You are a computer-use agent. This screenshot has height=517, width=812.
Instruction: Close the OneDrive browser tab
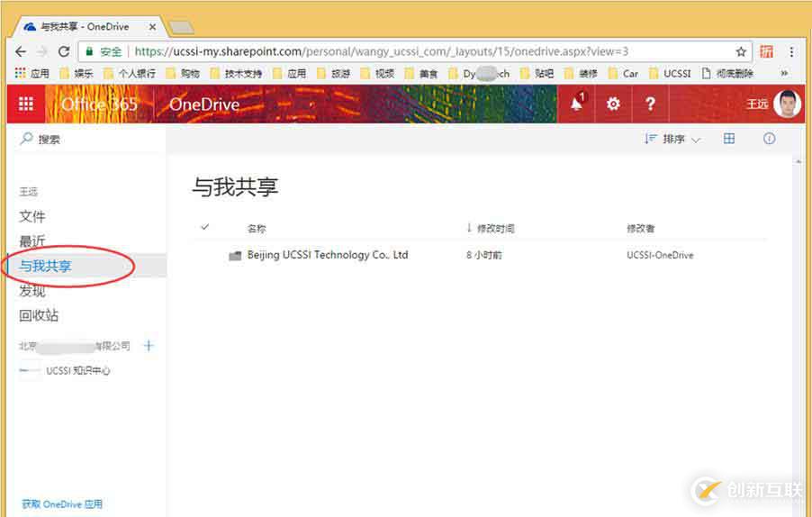(152, 26)
